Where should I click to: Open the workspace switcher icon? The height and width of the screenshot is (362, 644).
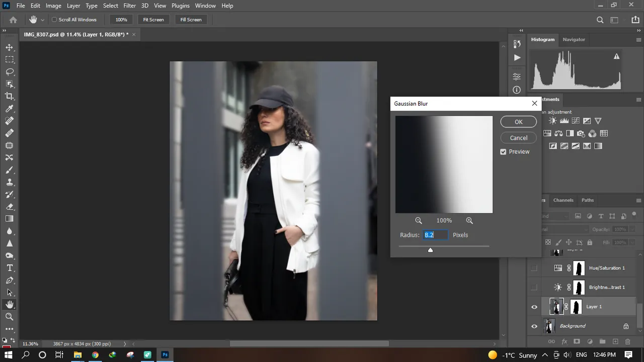tap(614, 20)
